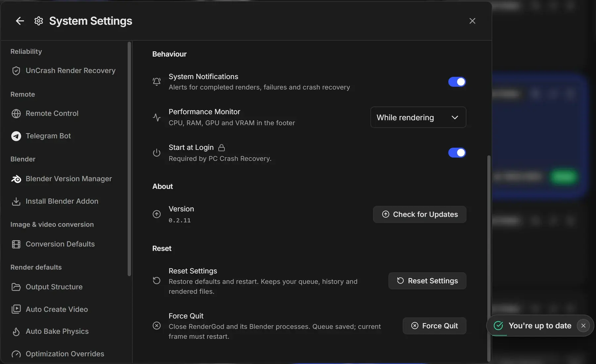Toggle the Start at Login switch
Image resolution: width=596 pixels, height=364 pixels.
[x=457, y=153]
